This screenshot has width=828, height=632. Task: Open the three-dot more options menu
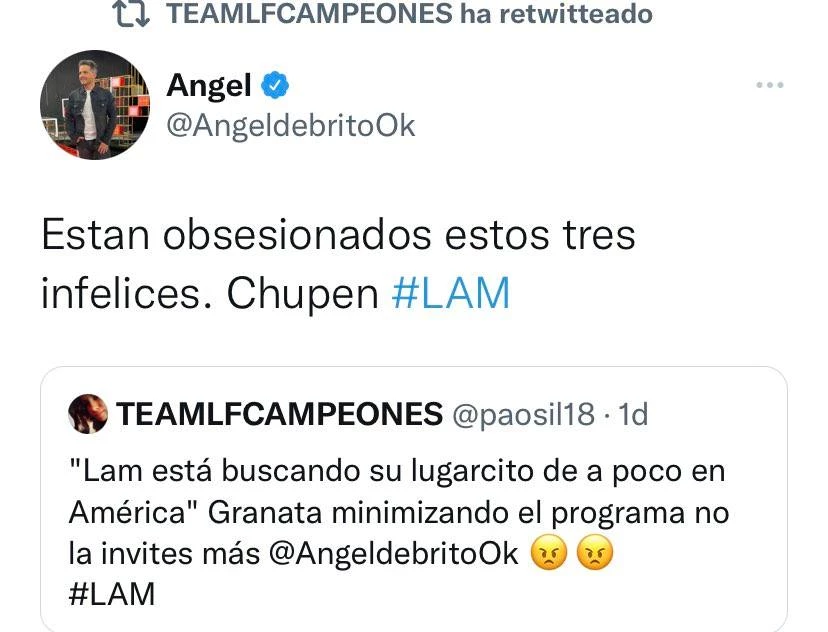click(769, 85)
